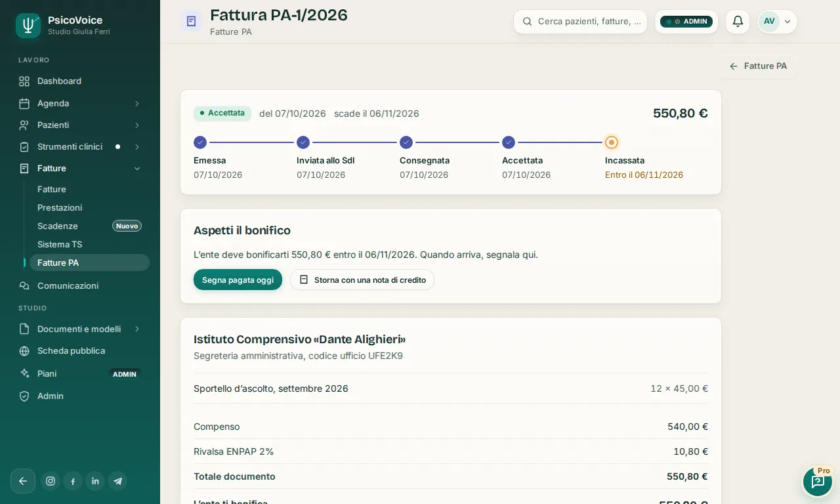Click the invoice document icon beside title
Viewport: 840px width, 504px height.
(191, 22)
